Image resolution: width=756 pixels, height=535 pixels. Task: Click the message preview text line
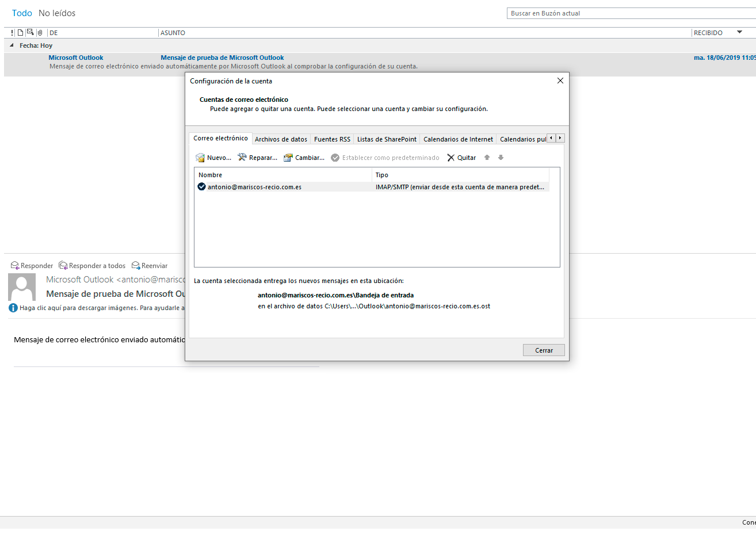[x=234, y=66]
